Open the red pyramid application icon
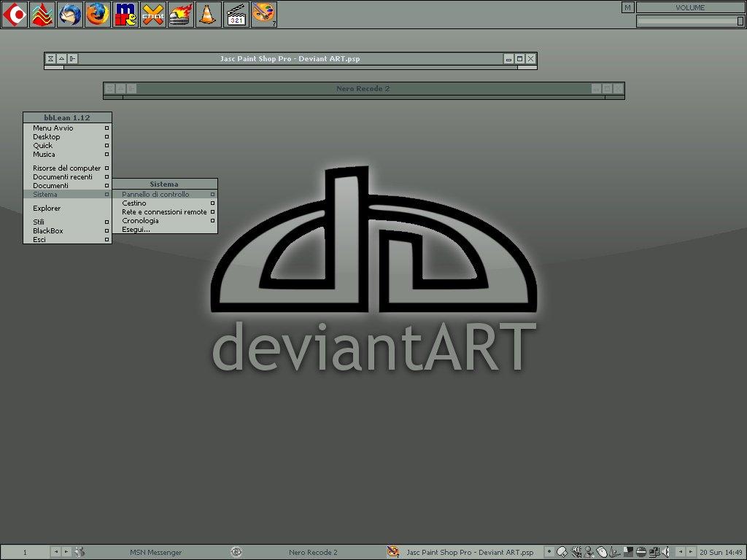 click(42, 15)
